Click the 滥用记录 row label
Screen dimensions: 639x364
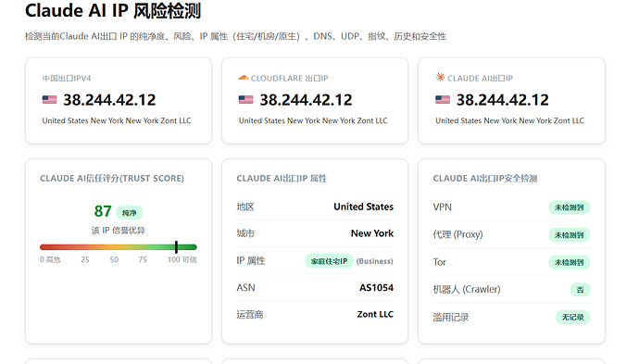coord(451,317)
